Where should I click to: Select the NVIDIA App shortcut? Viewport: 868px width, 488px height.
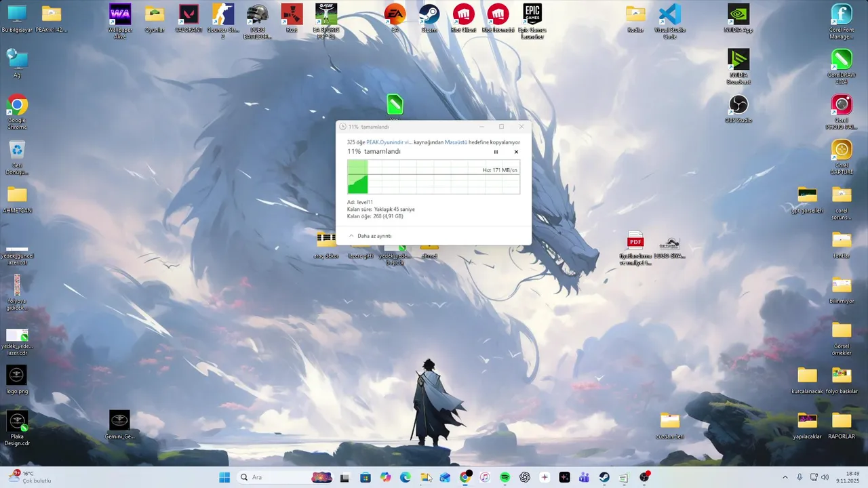coord(738,19)
